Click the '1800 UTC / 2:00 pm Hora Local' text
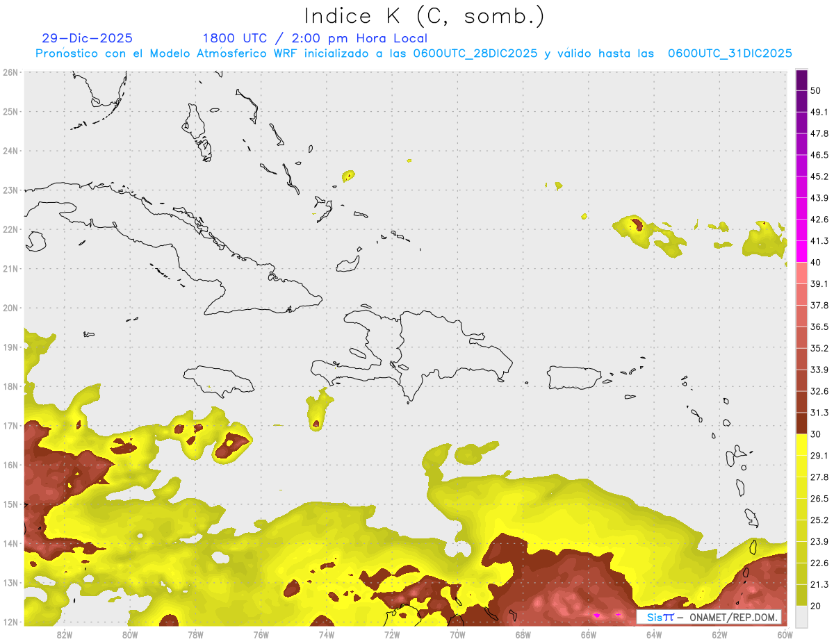Screen dimensions: 834x644 [315, 38]
